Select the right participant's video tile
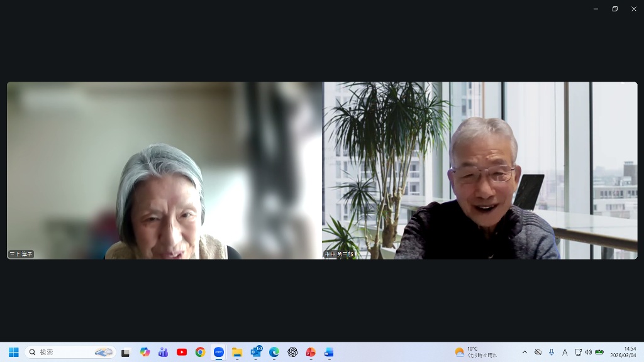The height and width of the screenshot is (362, 644). click(480, 170)
